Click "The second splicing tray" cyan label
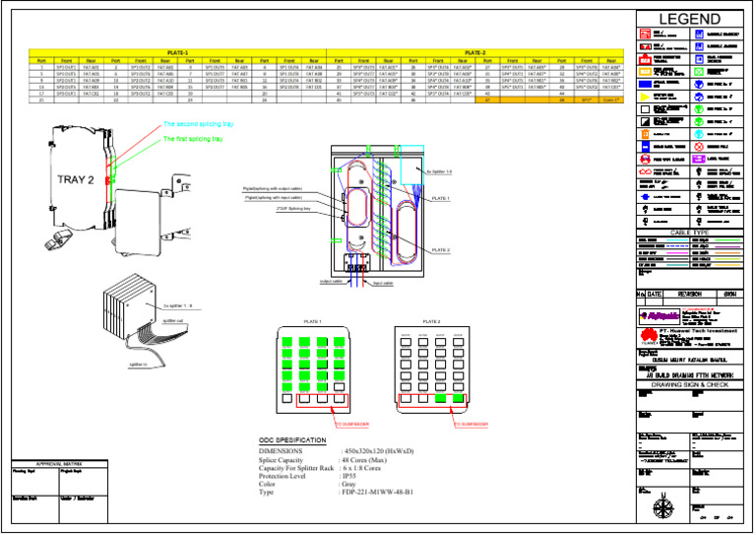The image size is (756, 535). (x=198, y=124)
